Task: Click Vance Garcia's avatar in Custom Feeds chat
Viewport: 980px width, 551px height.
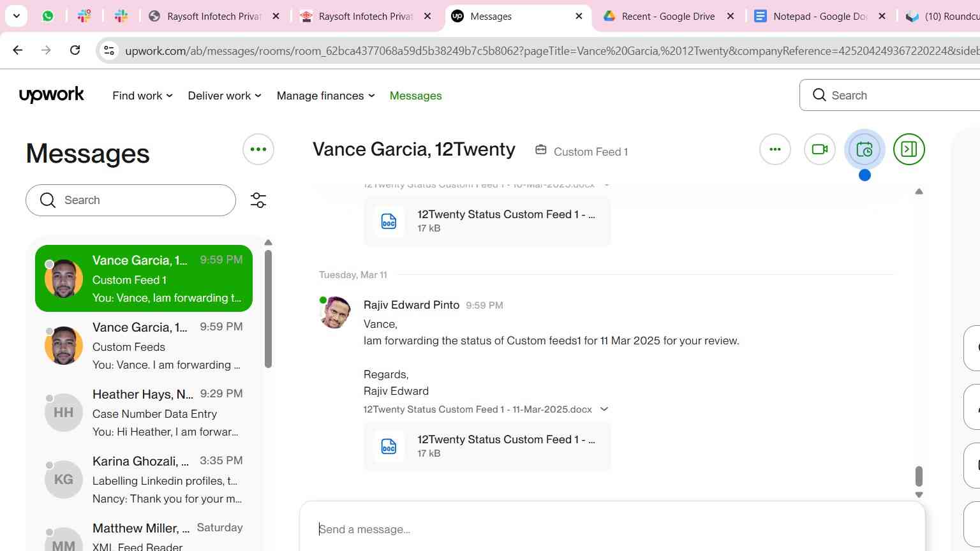Action: click(64, 346)
